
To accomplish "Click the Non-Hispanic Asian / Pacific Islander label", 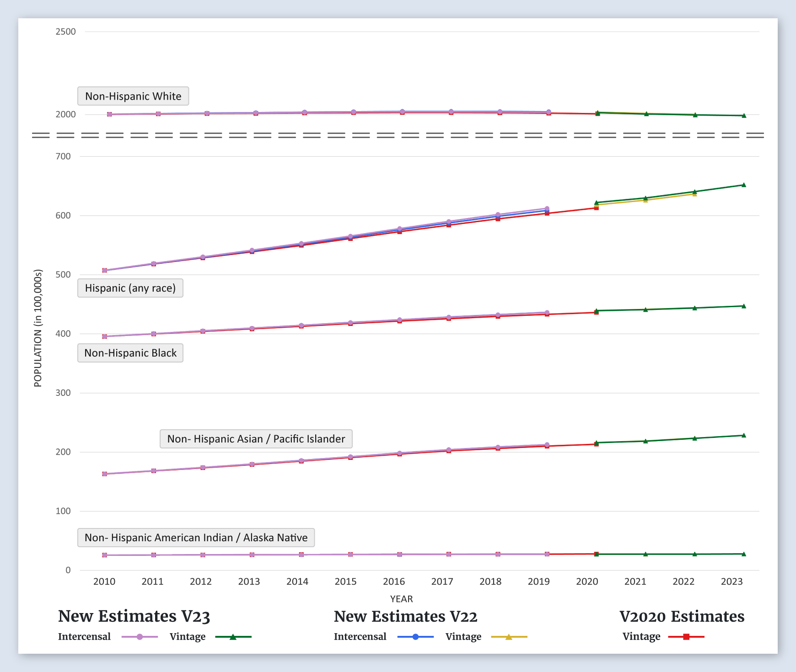I will point(256,439).
